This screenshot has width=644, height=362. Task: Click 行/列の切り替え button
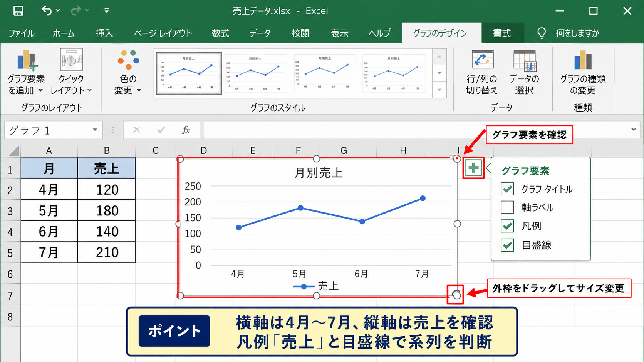pyautogui.click(x=482, y=72)
